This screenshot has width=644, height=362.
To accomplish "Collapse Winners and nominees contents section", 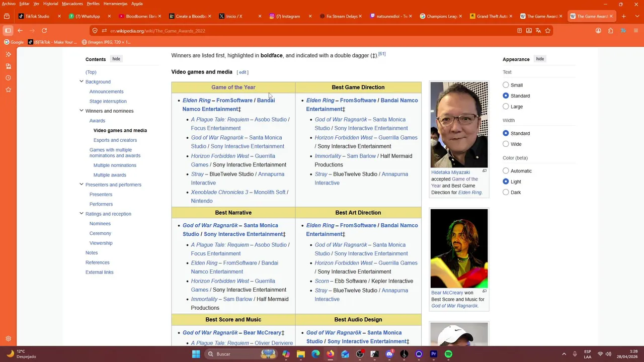I will coord(82,111).
